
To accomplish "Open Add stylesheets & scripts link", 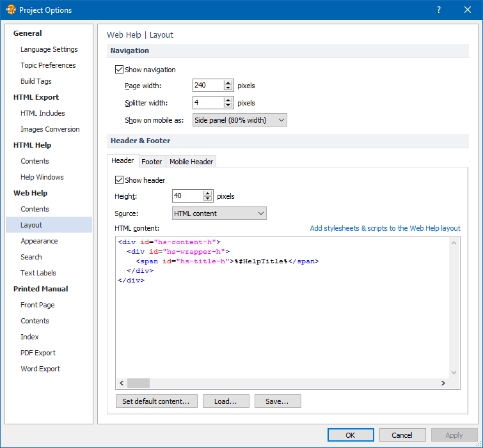I will (385, 228).
